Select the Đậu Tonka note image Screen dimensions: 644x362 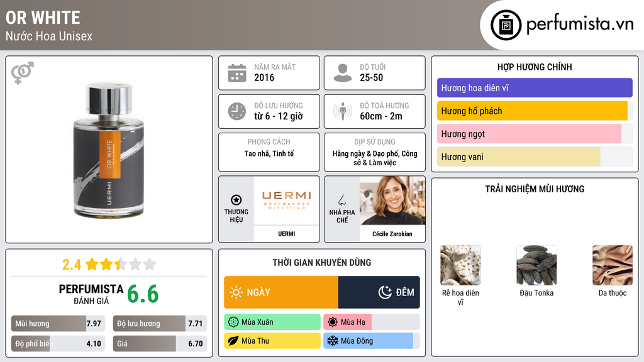pos(536,265)
